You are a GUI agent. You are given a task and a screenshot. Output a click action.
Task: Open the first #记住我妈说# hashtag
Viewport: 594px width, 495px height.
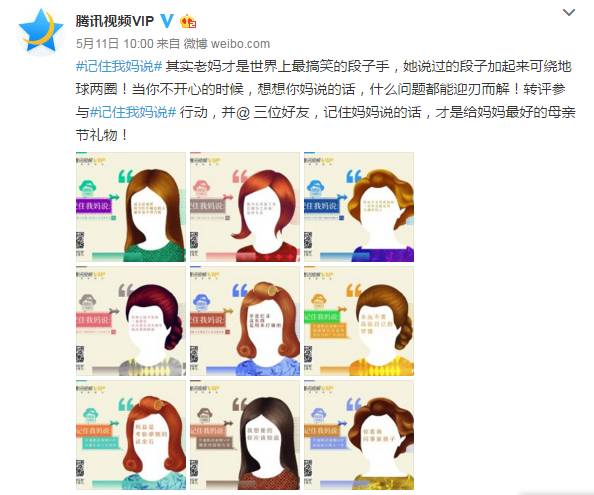(x=119, y=66)
